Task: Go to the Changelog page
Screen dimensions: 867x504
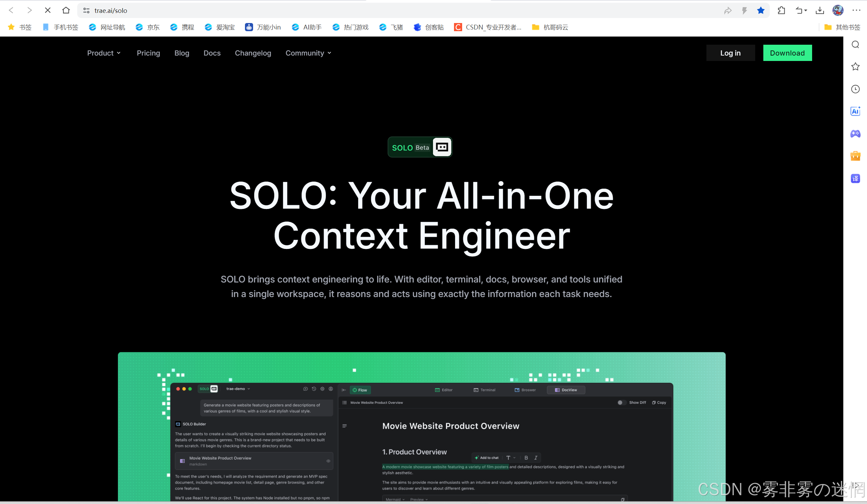Action: (x=253, y=53)
